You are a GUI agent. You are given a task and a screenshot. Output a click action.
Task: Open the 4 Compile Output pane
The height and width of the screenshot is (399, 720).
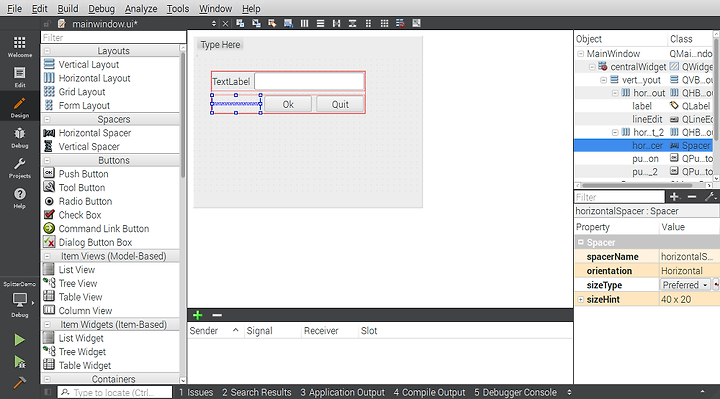(429, 393)
